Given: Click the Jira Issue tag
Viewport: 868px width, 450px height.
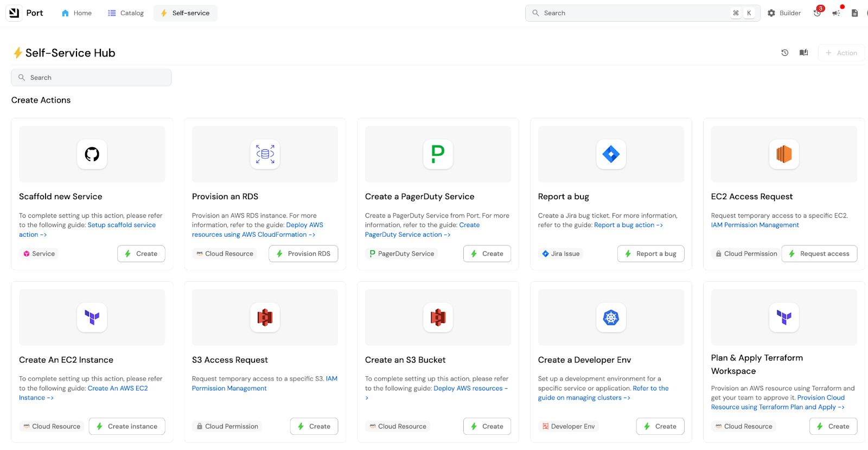Looking at the screenshot, I should [x=561, y=253].
